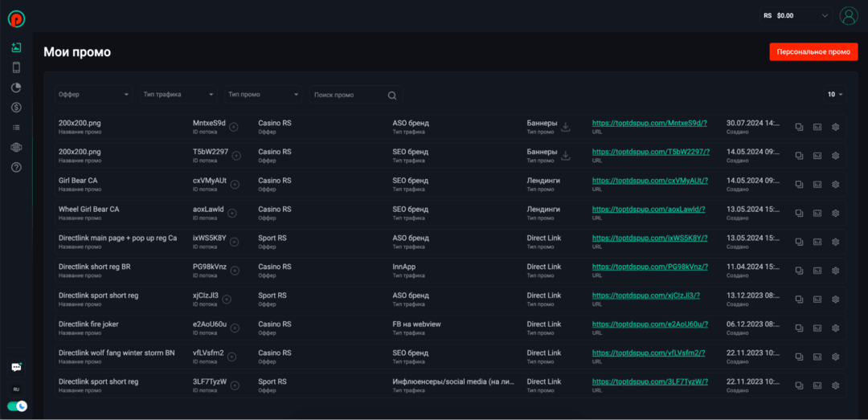
Task: Open the dollar sign finance sidebar icon
Action: tap(16, 108)
